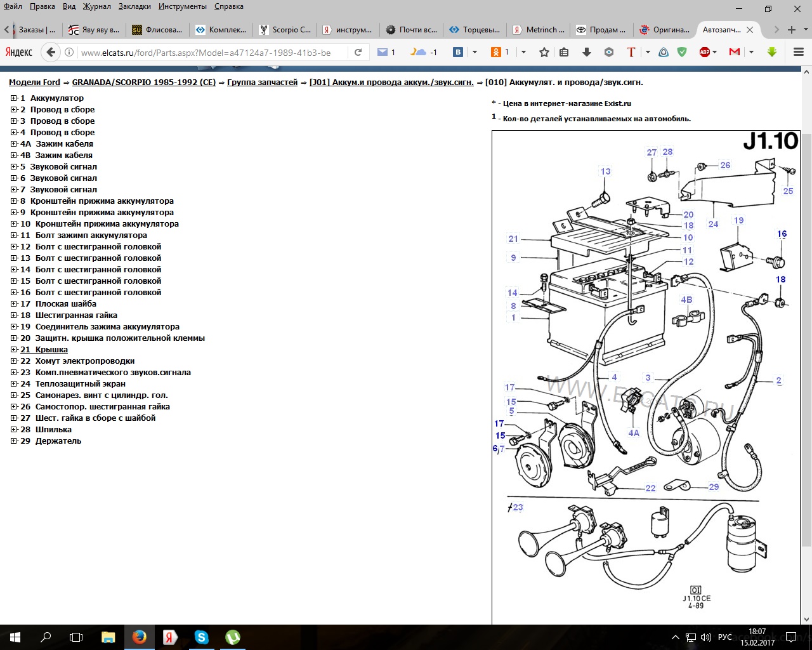Reload the page with the refresh icon
The width and height of the screenshot is (812, 650).
(358, 52)
